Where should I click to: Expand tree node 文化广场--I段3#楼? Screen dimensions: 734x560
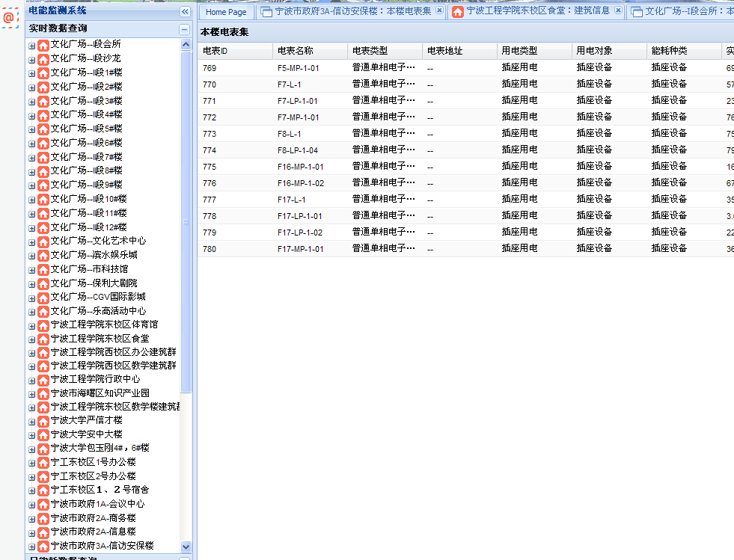click(32, 102)
